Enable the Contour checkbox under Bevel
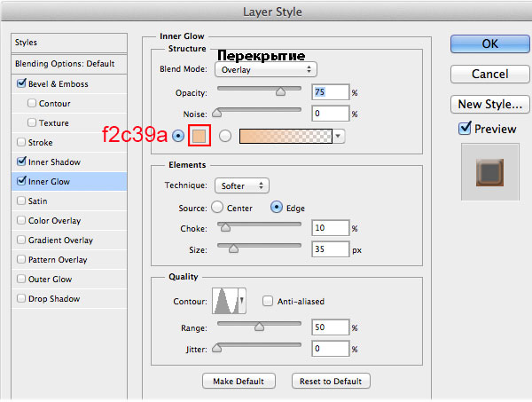Image resolution: width=532 pixels, height=402 pixels. pyautogui.click(x=32, y=103)
